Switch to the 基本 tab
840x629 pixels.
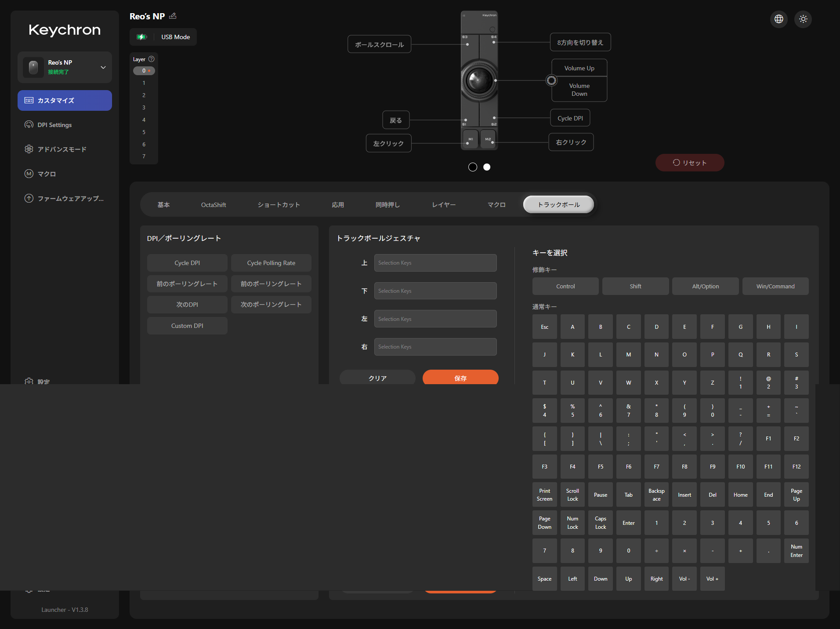pos(163,205)
